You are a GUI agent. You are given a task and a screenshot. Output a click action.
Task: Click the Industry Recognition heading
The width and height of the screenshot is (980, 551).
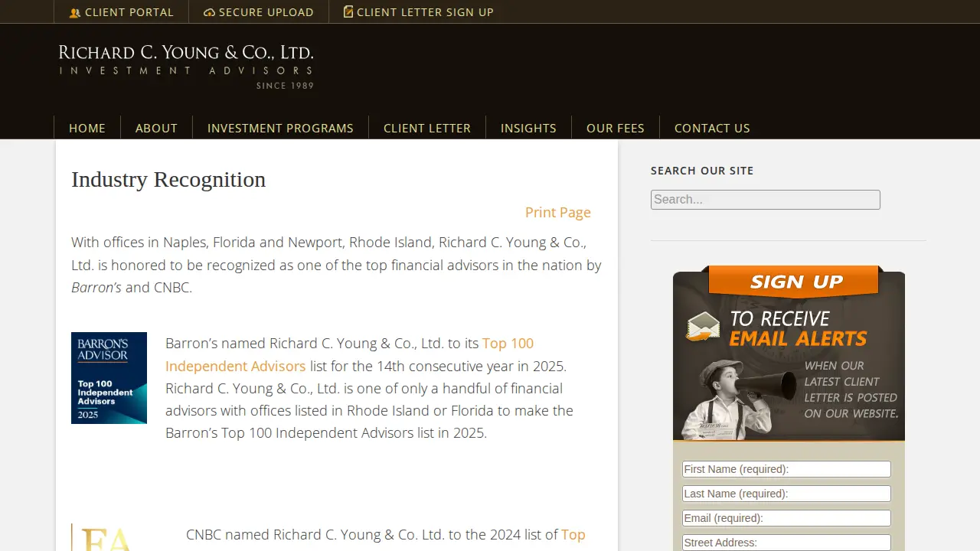(x=168, y=179)
